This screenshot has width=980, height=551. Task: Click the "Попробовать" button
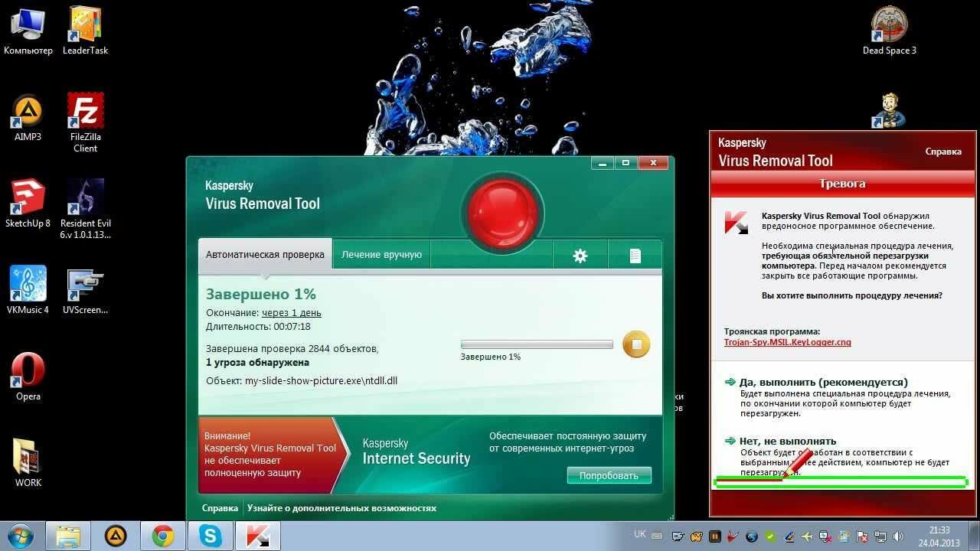point(609,474)
